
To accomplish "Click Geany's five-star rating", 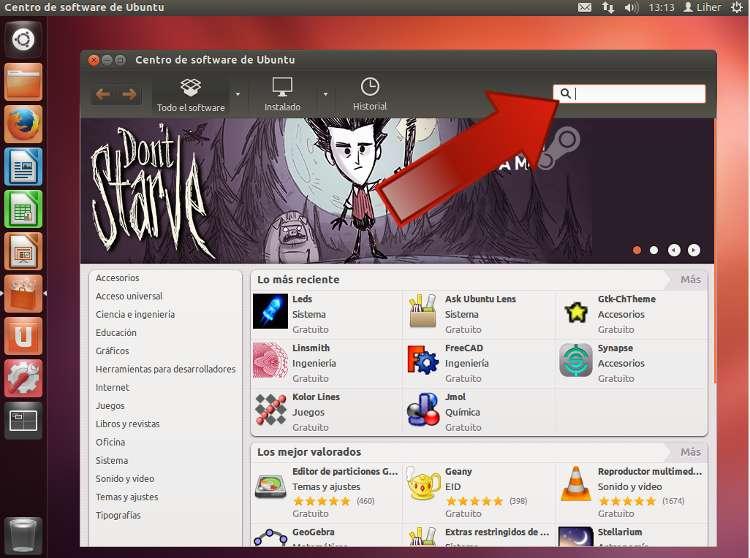I will click(474, 501).
